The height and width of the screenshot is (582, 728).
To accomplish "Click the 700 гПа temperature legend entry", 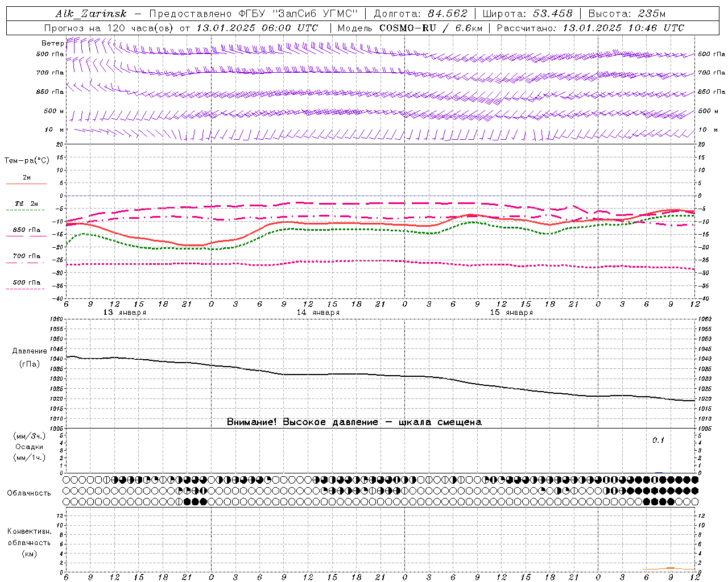I will coord(27,256).
